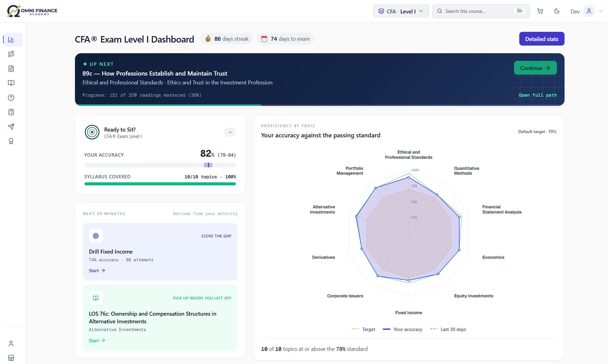Viewport: 608px width, 364px height.
Task: Collapse the Ready to Sit card
Action: pos(230,132)
